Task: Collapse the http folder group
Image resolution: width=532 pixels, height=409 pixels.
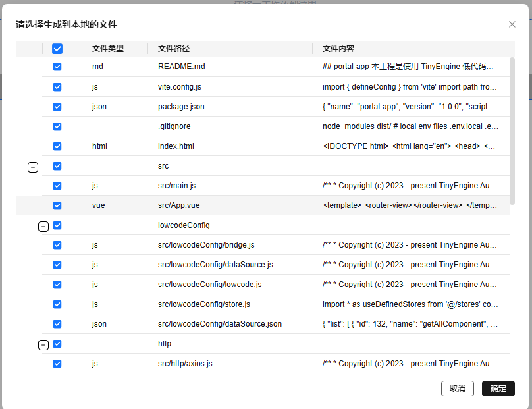Action: click(x=43, y=343)
